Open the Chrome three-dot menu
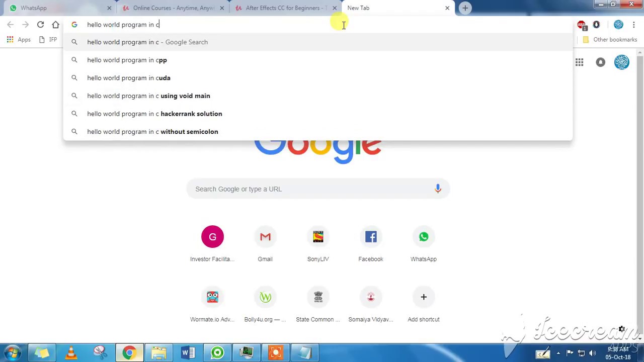Screen dimensions: 644x362 [634, 25]
